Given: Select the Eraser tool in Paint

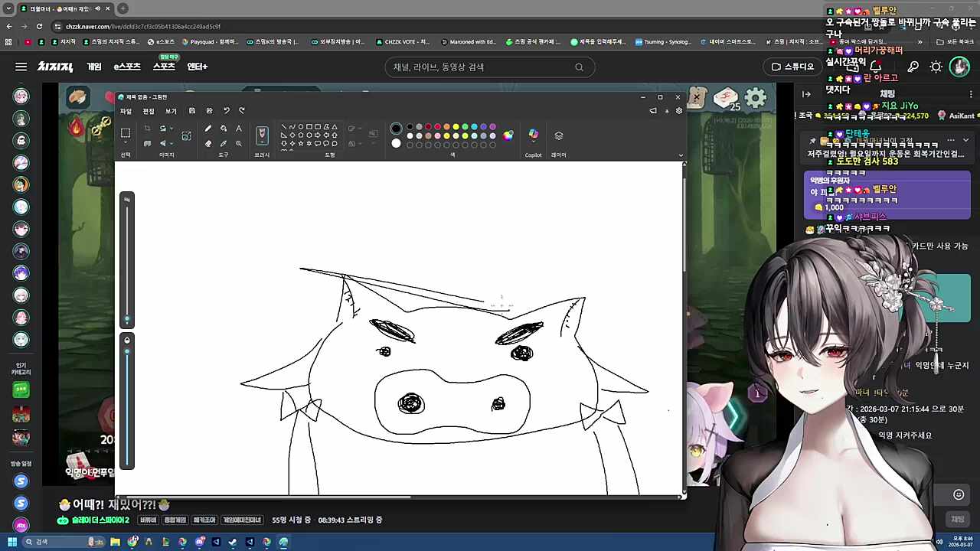Looking at the screenshot, I should point(208,143).
